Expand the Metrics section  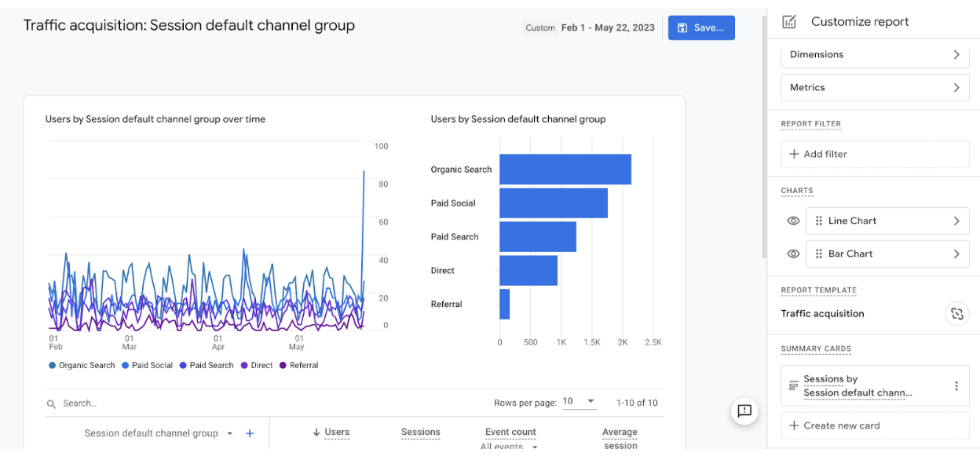[875, 88]
